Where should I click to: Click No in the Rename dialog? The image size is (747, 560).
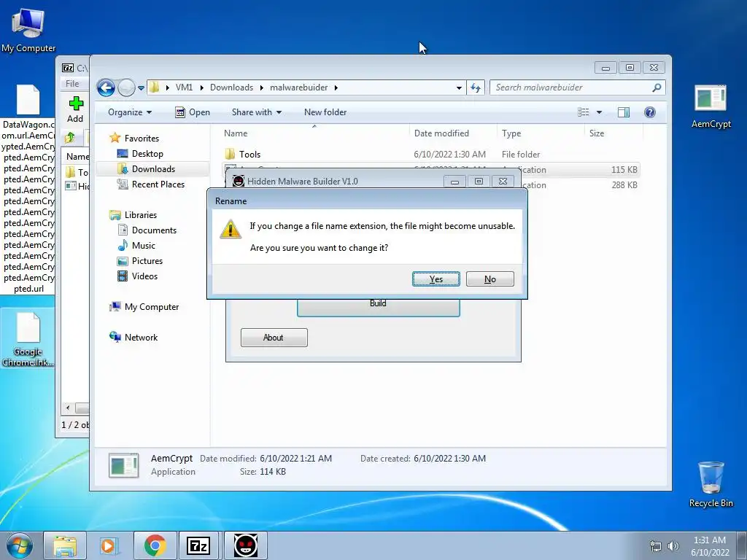tap(489, 279)
